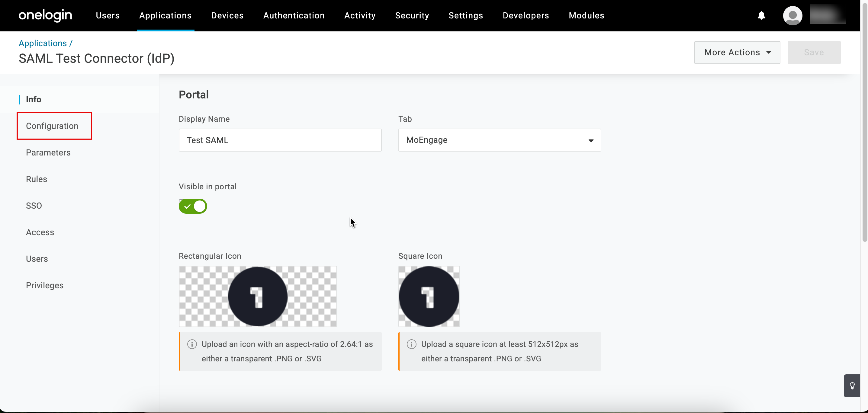Open the user profile avatar icon
Screen dimensions: 868x413
coord(792,15)
